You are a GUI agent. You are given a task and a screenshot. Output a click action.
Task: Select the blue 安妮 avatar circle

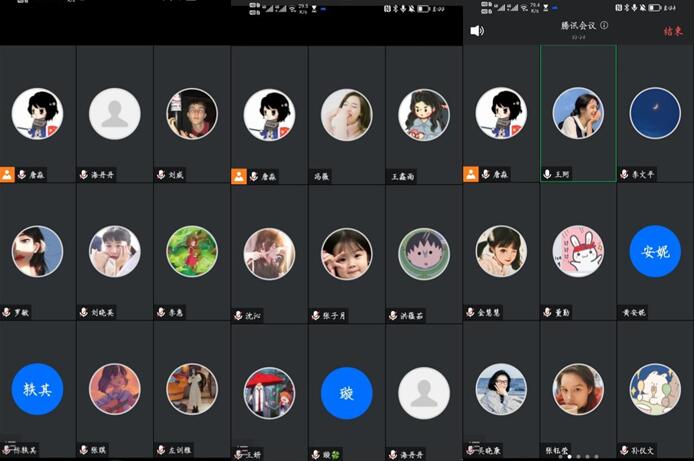tap(655, 251)
